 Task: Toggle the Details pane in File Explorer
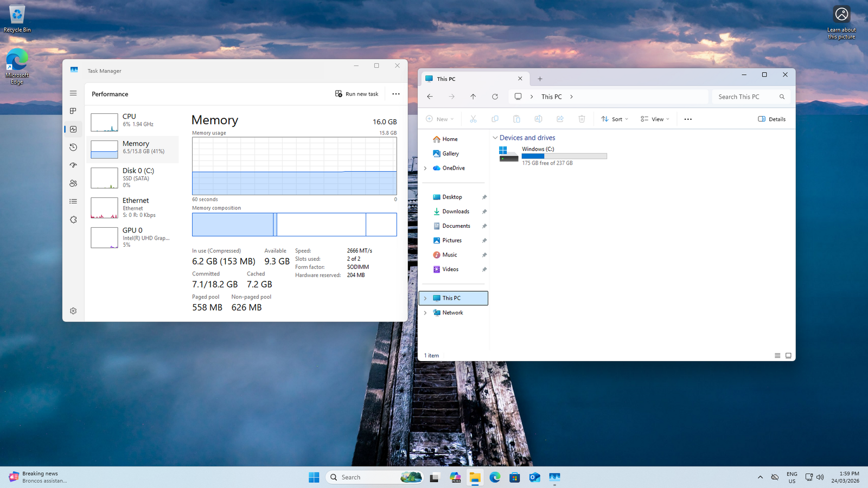(x=771, y=119)
